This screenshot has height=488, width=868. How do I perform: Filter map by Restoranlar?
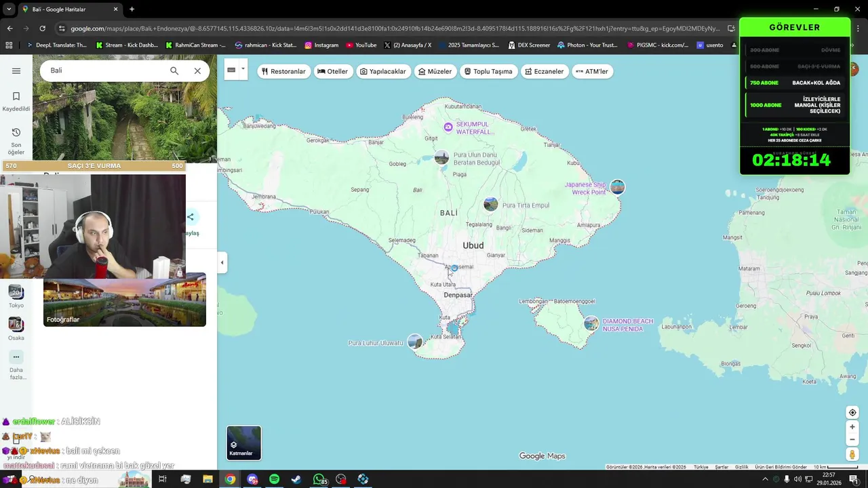coord(284,71)
